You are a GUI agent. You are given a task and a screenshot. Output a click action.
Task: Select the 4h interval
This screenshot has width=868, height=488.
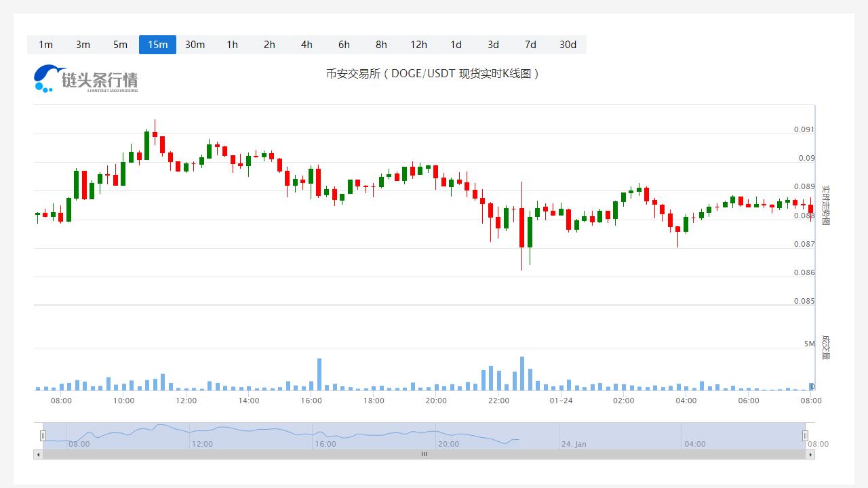(x=307, y=45)
